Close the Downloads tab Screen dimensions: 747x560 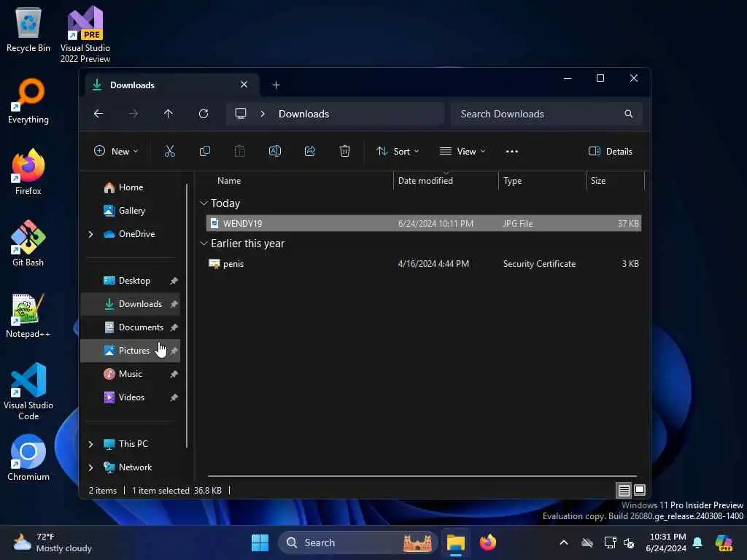[x=244, y=85]
